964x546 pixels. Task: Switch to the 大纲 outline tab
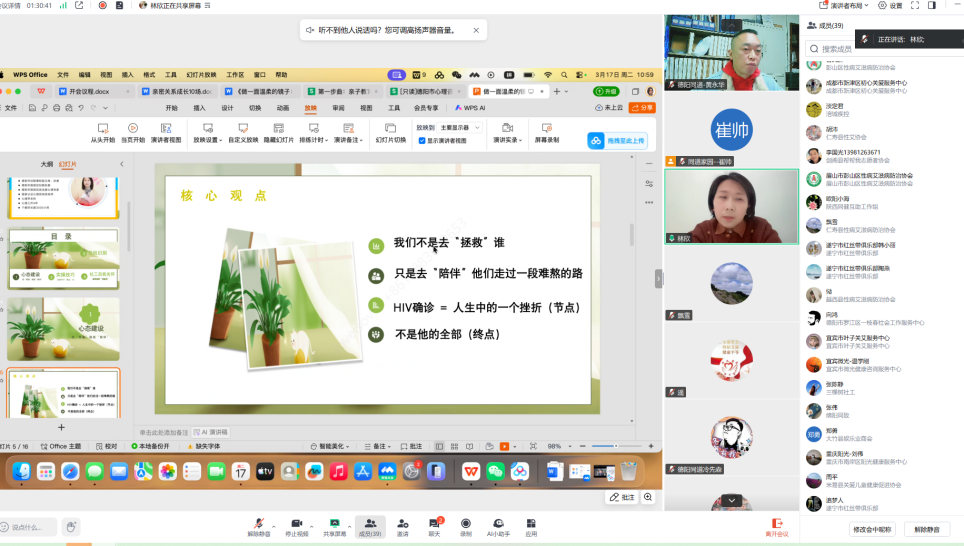click(x=46, y=164)
